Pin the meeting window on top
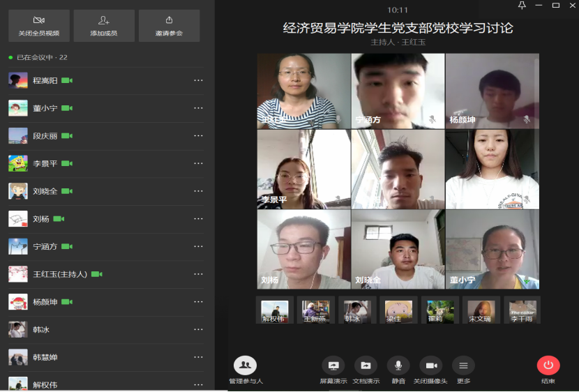579x392 pixels. click(x=522, y=5)
